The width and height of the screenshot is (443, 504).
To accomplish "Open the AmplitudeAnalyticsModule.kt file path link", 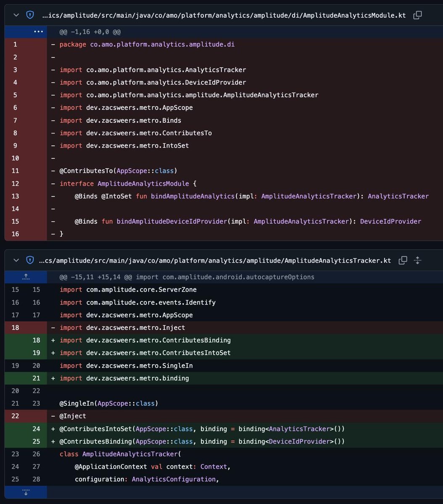I will pos(224,15).
